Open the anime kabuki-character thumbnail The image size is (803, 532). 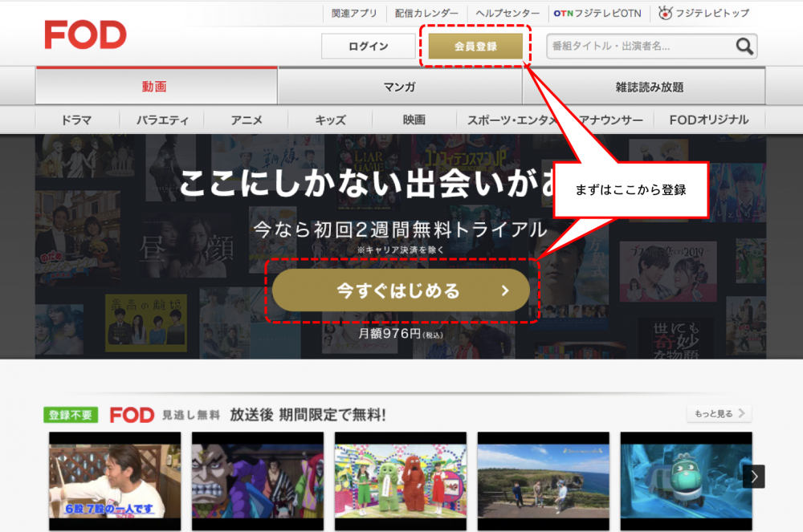pyautogui.click(x=258, y=481)
